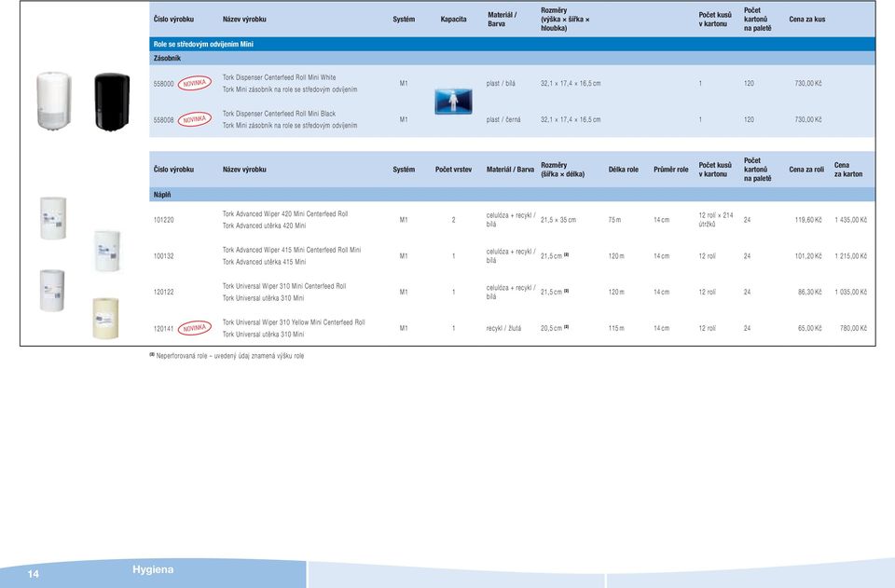The image size is (895, 588).
Task: Click the 'recykl / žlutá' material cell
Action: click(503, 329)
